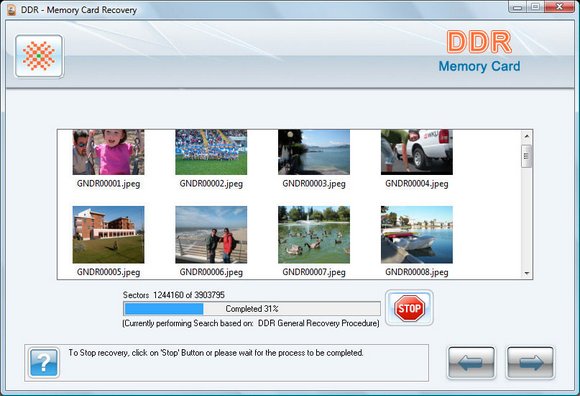The width and height of the screenshot is (580, 396).
Task: Select the GNDR00001.jpeg thumbnail
Action: point(108,152)
